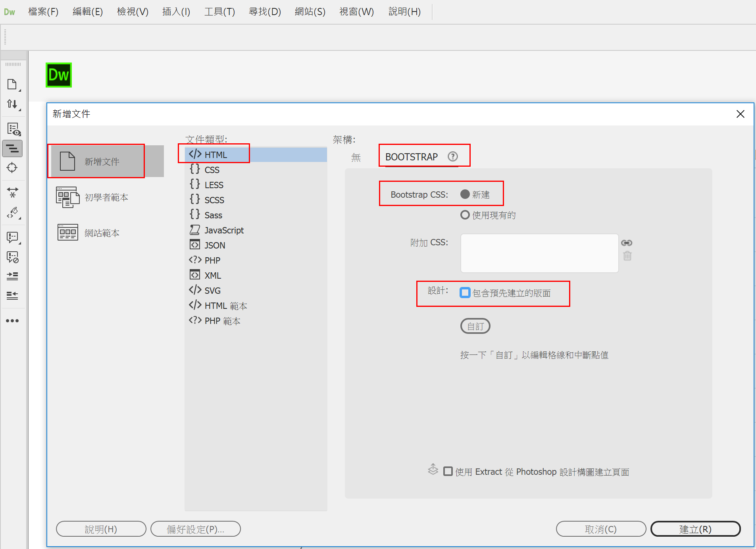The height and width of the screenshot is (549, 756).
Task: Select HTML 範本 document type
Action: click(256, 305)
